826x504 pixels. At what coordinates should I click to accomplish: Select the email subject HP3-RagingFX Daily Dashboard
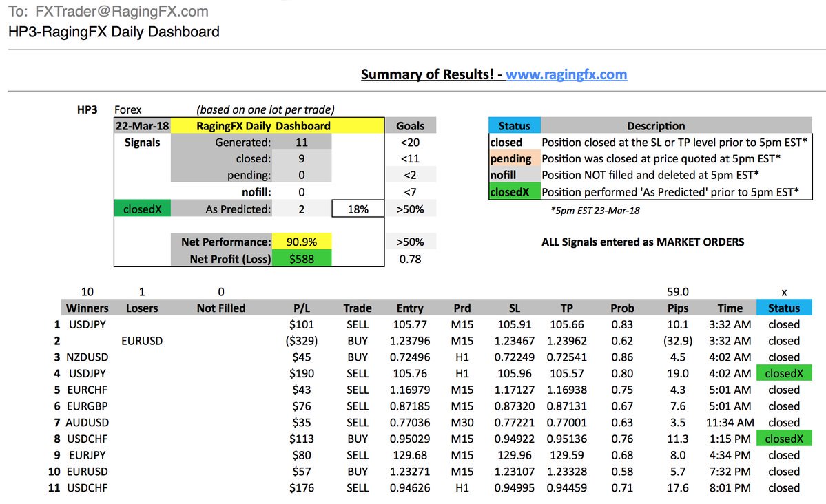(x=114, y=32)
